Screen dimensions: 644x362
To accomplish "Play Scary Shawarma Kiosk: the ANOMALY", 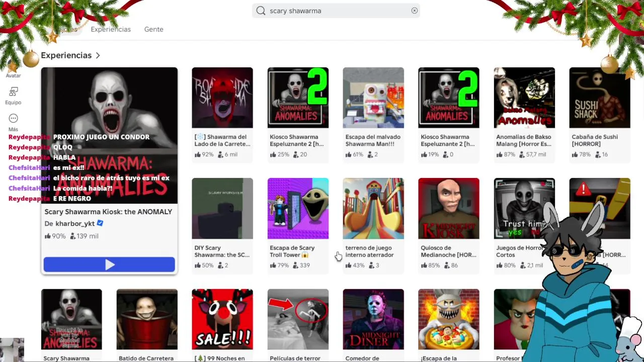I will pos(109,264).
